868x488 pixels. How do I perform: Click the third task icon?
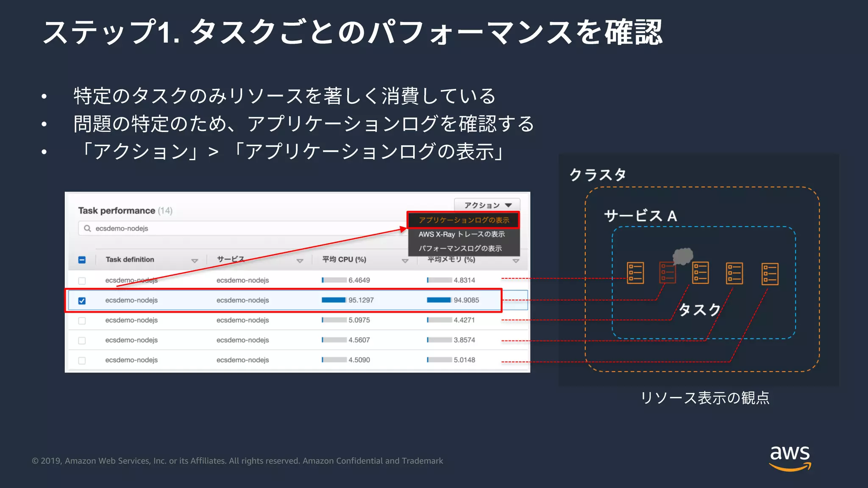click(x=700, y=273)
